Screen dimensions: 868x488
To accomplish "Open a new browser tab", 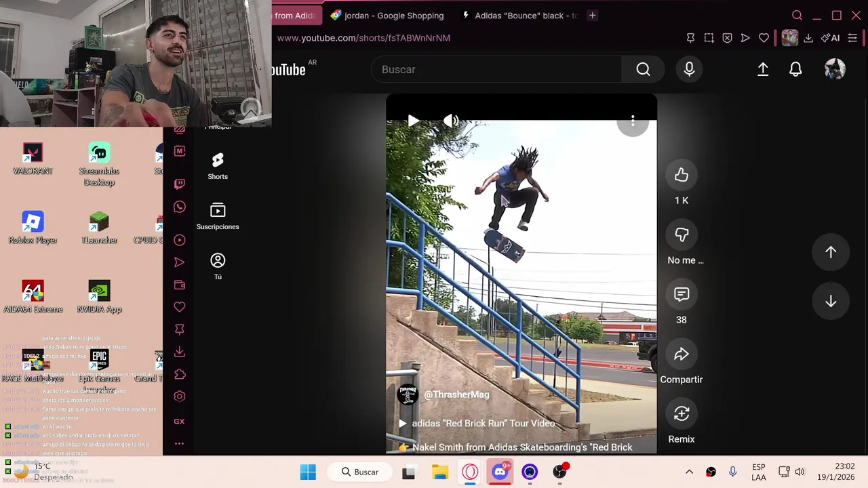I will pos(592,15).
